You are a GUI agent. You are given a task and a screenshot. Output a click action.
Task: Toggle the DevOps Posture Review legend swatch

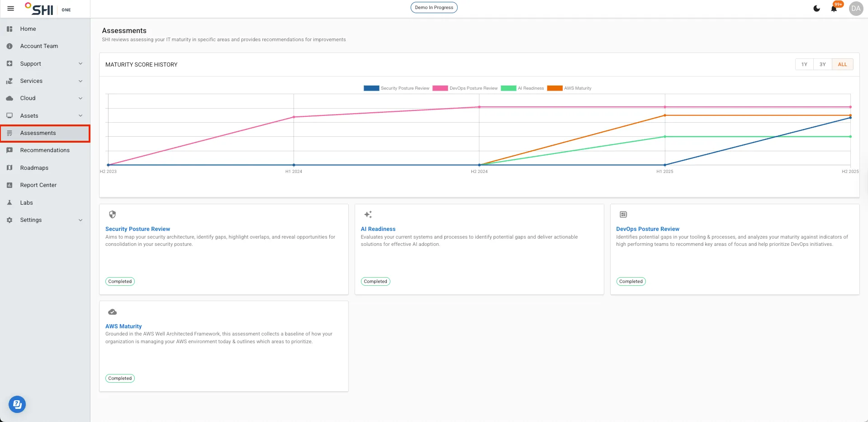coord(440,88)
